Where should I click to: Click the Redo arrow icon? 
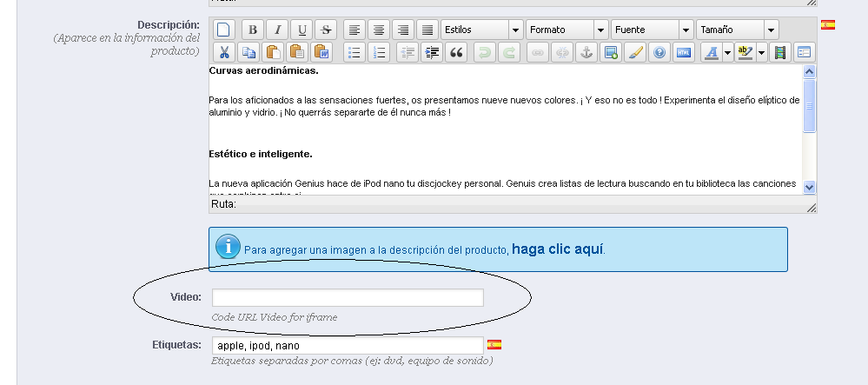click(509, 53)
